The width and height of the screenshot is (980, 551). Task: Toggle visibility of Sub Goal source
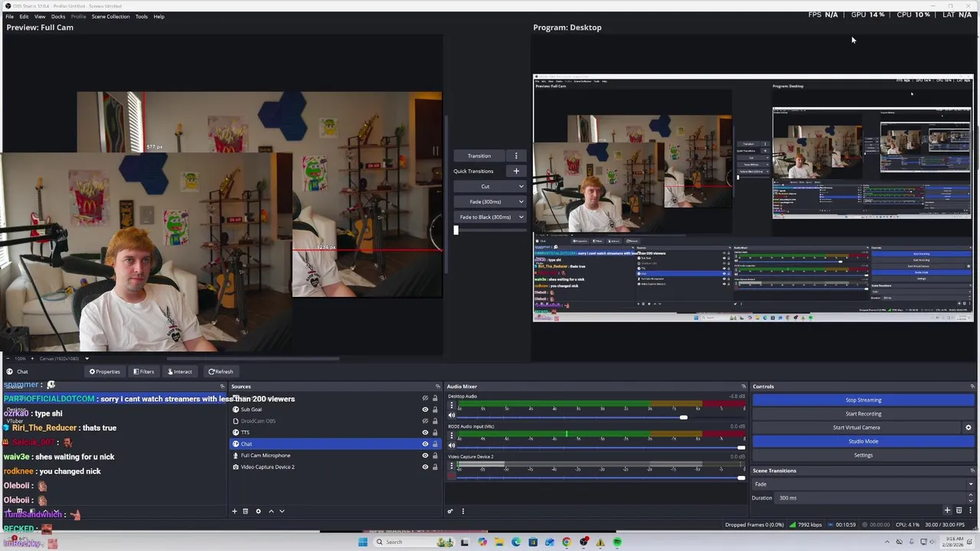pyautogui.click(x=425, y=409)
